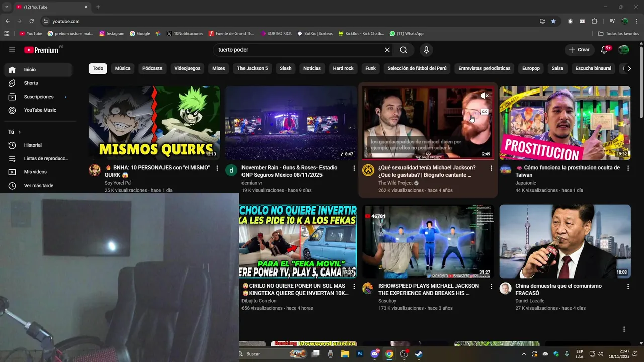Screen dimensions: 644x362
Task: Open options for the ISHOWSPEED video
Action: (491, 286)
